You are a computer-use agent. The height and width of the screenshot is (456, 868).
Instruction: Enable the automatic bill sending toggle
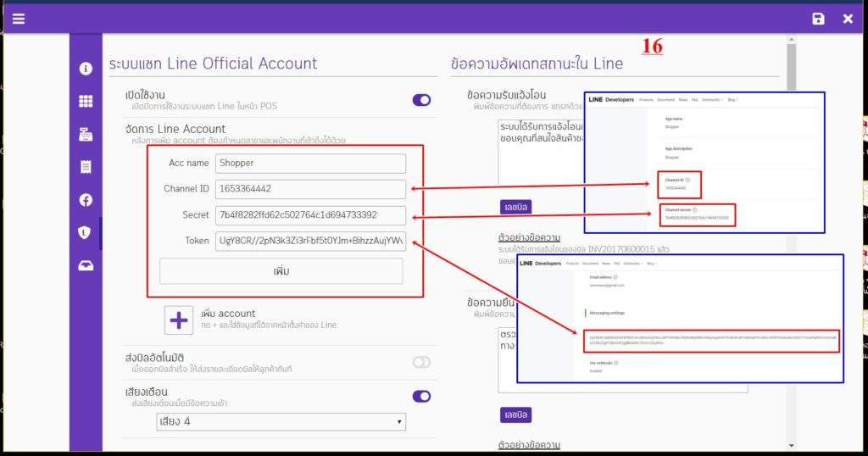pos(421,362)
